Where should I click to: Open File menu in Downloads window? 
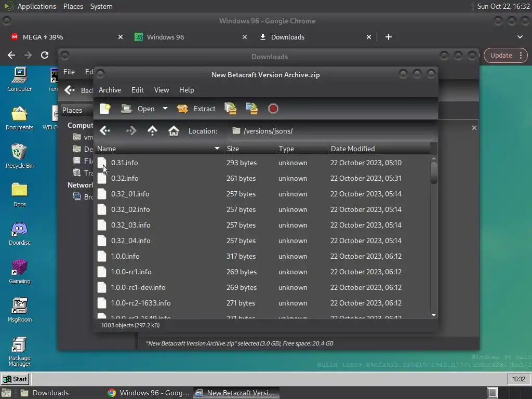click(69, 72)
